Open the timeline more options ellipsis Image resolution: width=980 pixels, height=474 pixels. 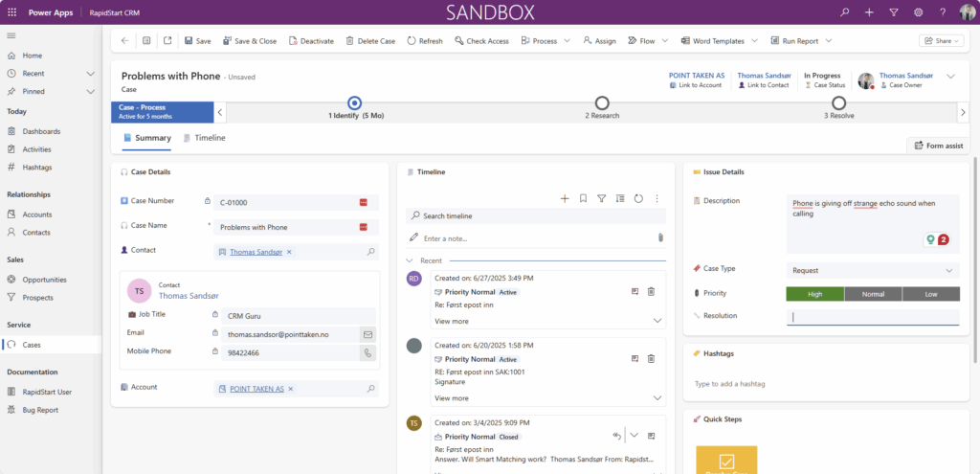pyautogui.click(x=657, y=199)
